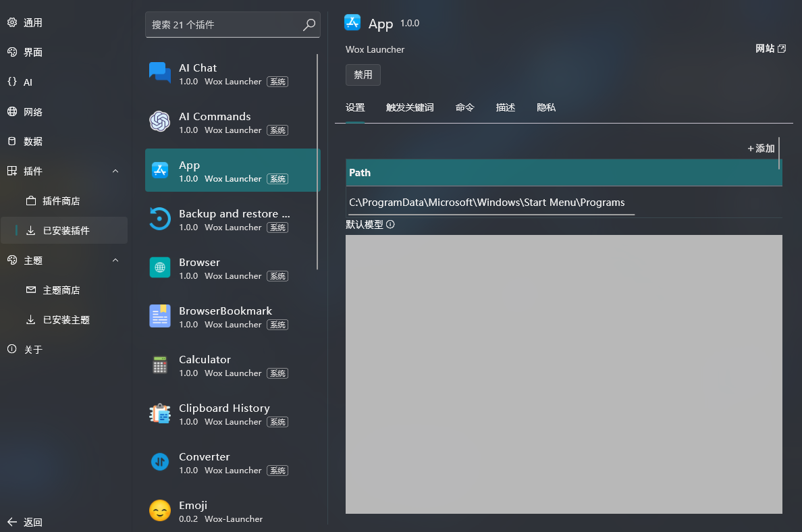Open the Clipboard History plugin icon
This screenshot has height=532, width=802.
(160, 413)
